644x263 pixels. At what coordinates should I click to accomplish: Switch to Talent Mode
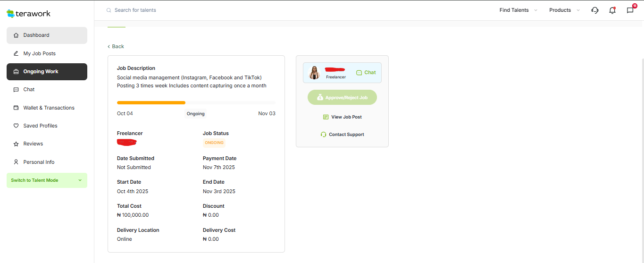(x=47, y=180)
